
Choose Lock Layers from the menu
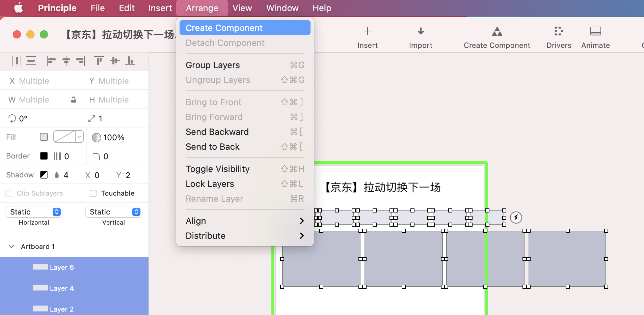pos(245,184)
